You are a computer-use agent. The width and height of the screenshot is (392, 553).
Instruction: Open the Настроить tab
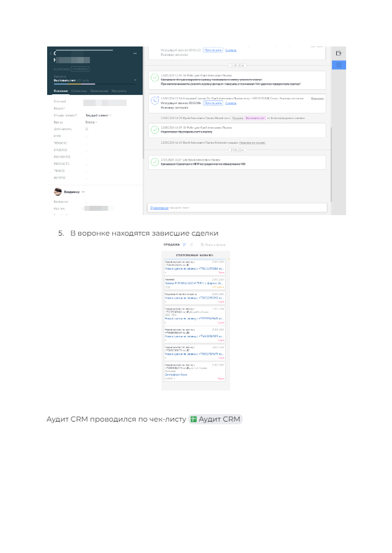(119, 91)
